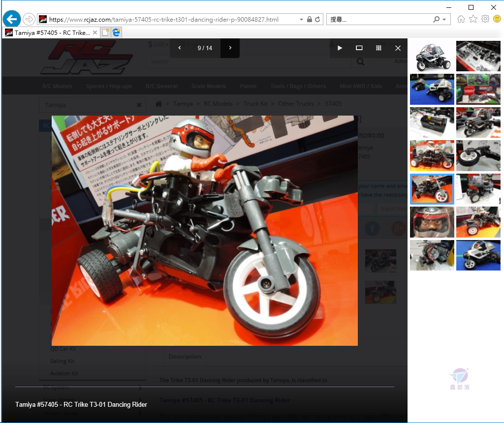Click the site Search field
The image size is (504, 423).
pyautogui.click(x=248, y=61)
